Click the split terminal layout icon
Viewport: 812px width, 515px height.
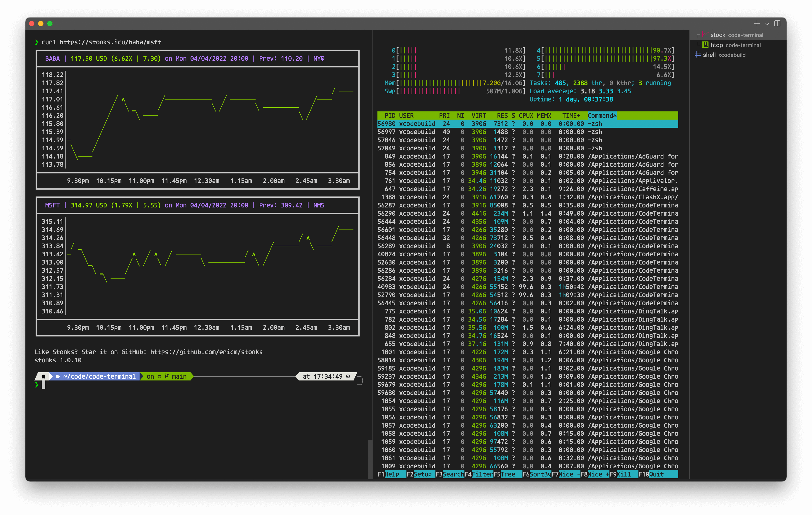click(777, 23)
